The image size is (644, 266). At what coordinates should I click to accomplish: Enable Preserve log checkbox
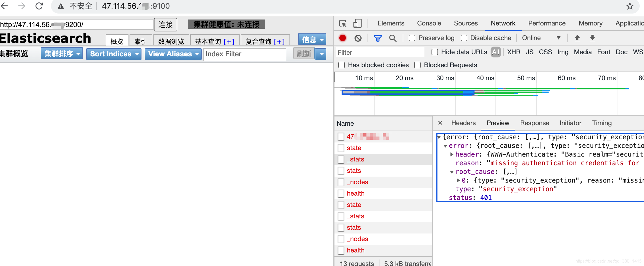412,38
